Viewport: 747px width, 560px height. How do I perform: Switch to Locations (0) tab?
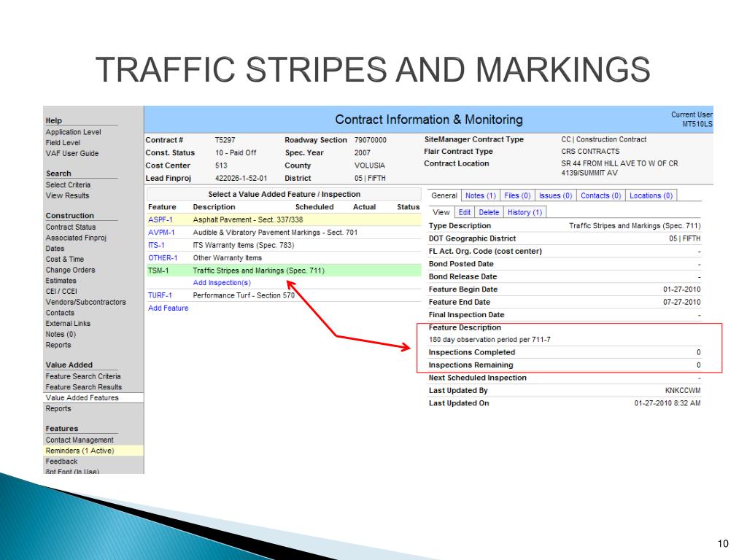651,195
